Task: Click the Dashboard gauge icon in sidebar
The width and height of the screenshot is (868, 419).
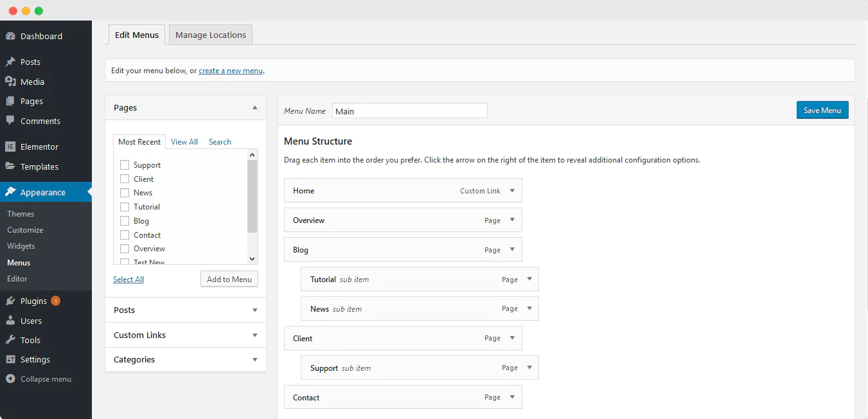Action: (10, 37)
